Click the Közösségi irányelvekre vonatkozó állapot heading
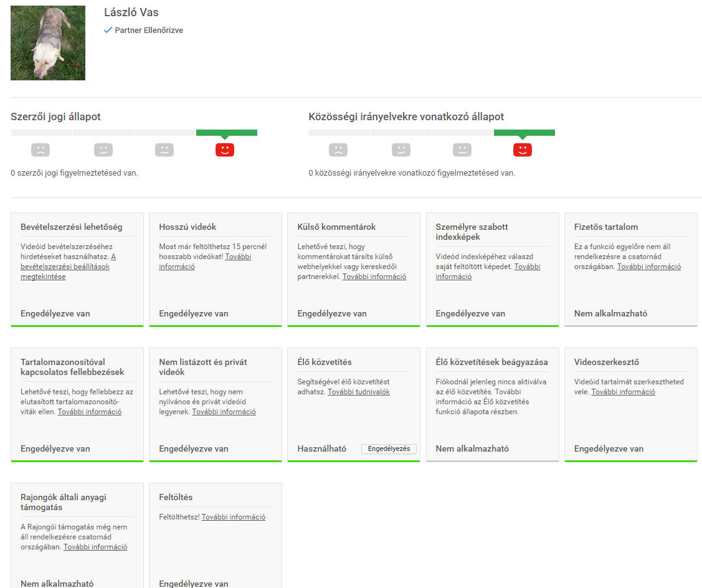This screenshot has height=588, width=702. [x=406, y=117]
